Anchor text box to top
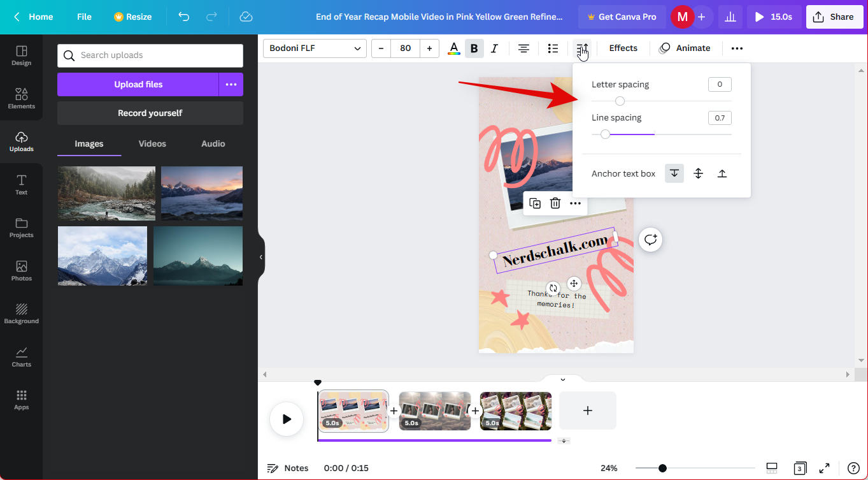Image resolution: width=868 pixels, height=480 pixels. click(x=674, y=173)
